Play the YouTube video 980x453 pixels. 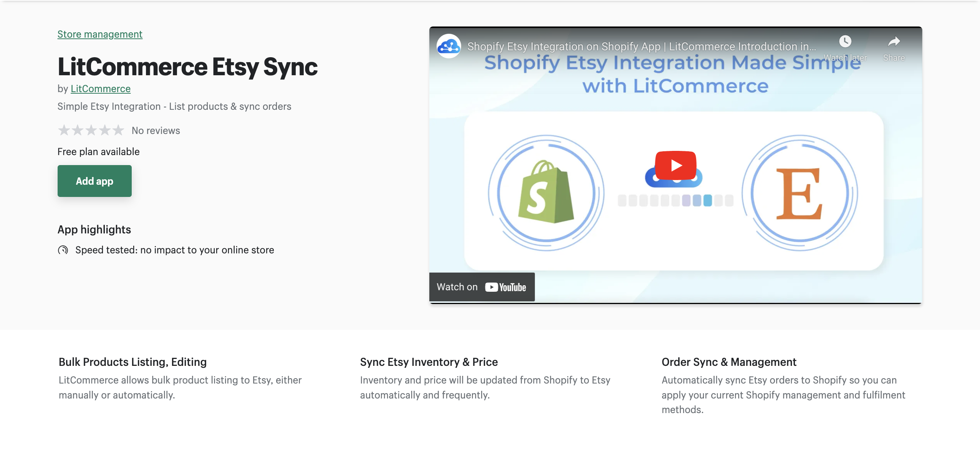(675, 165)
